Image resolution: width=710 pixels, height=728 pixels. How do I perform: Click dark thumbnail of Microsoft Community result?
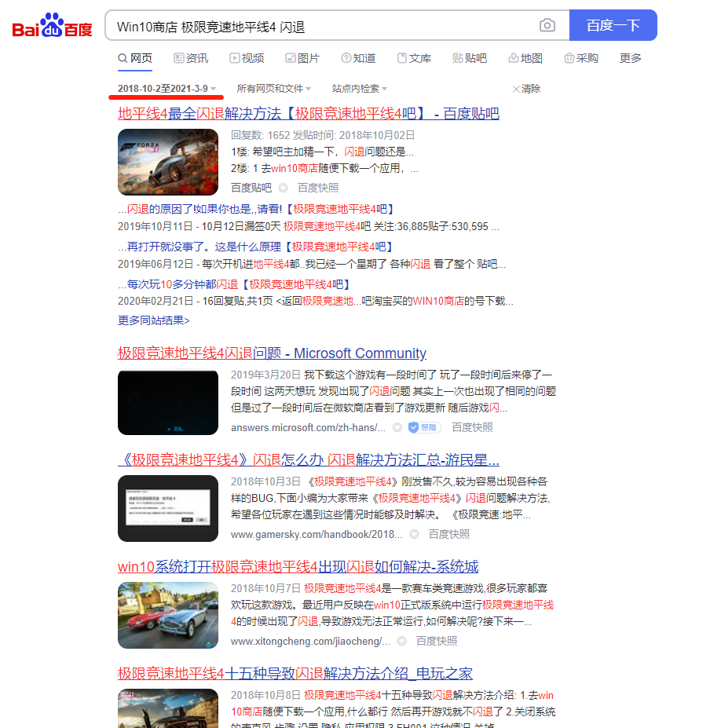pos(168,402)
